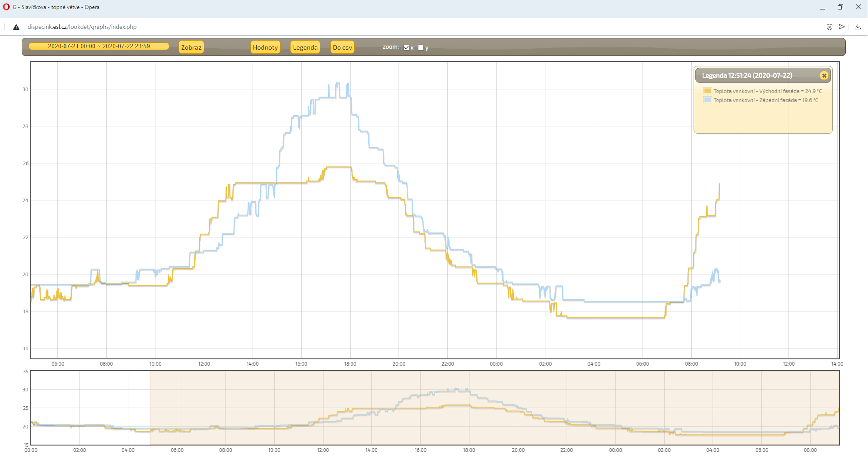Open the browser downloads icon
Image resolution: width=868 pixels, height=469 pixels.
click(x=858, y=27)
